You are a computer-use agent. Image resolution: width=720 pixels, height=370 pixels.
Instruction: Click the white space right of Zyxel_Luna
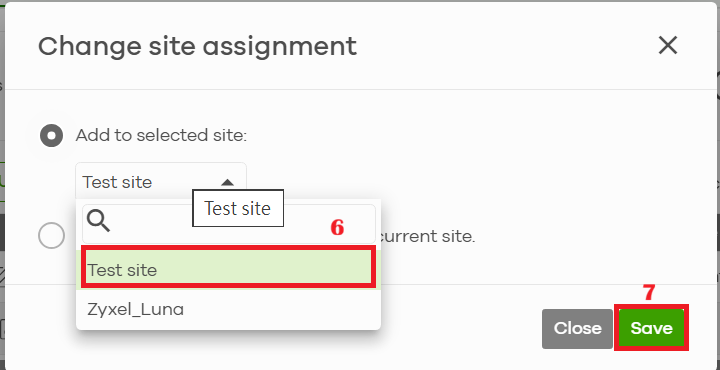[x=280, y=309]
